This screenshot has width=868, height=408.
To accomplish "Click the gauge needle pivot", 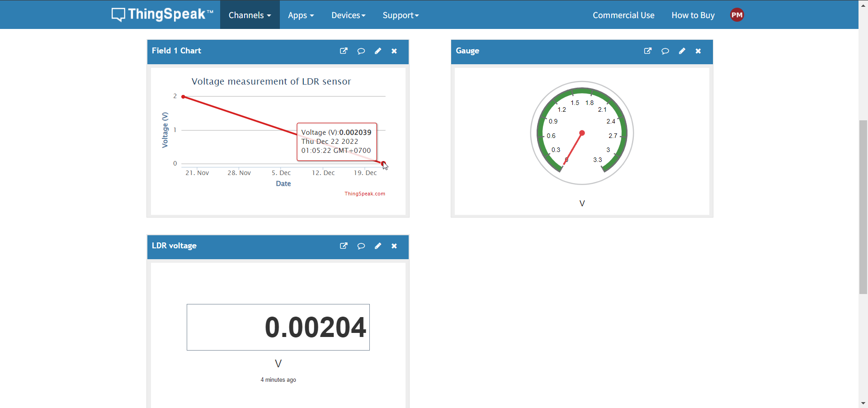I will click(582, 133).
